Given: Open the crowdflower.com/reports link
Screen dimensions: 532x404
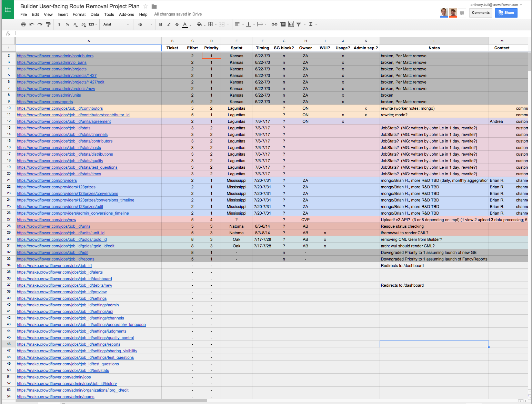Looking at the screenshot, I should point(45,102).
